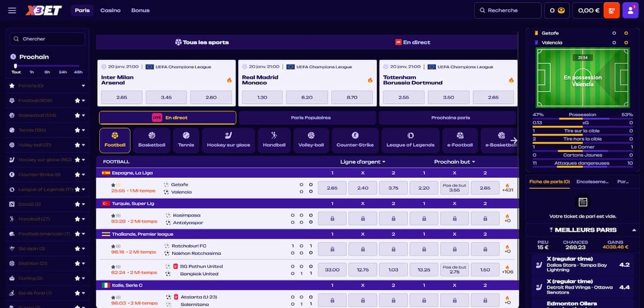Favorite the Football category star in sidebar
Image resolution: width=644 pixels, height=308 pixels.
click(x=77, y=101)
